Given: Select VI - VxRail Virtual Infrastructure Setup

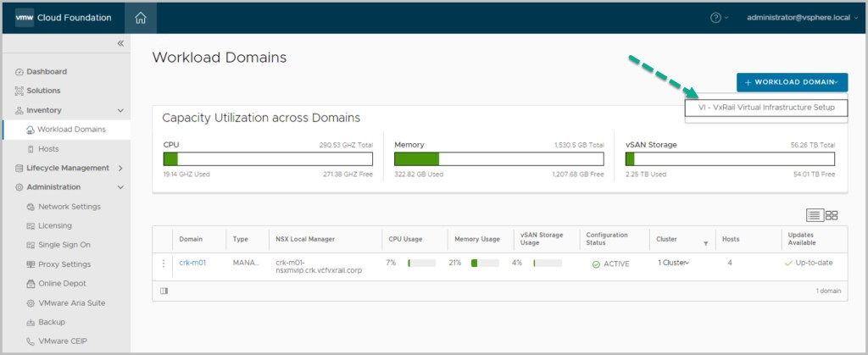Looking at the screenshot, I should tap(765, 108).
